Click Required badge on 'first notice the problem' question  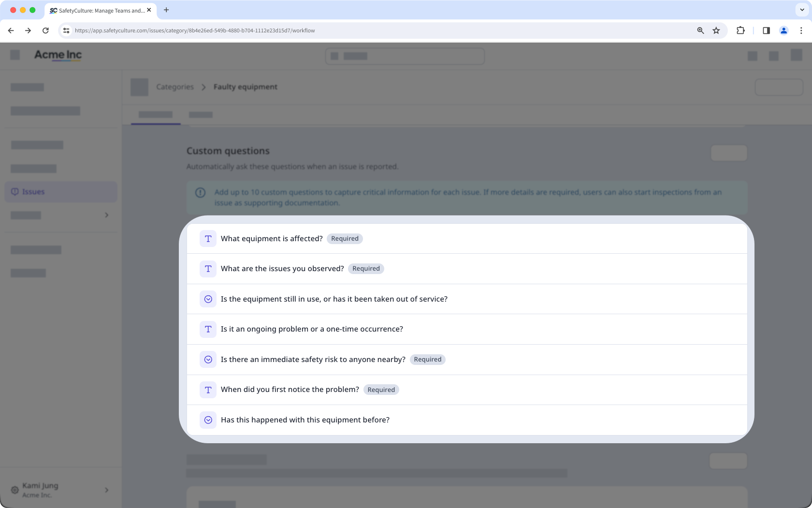381,390
